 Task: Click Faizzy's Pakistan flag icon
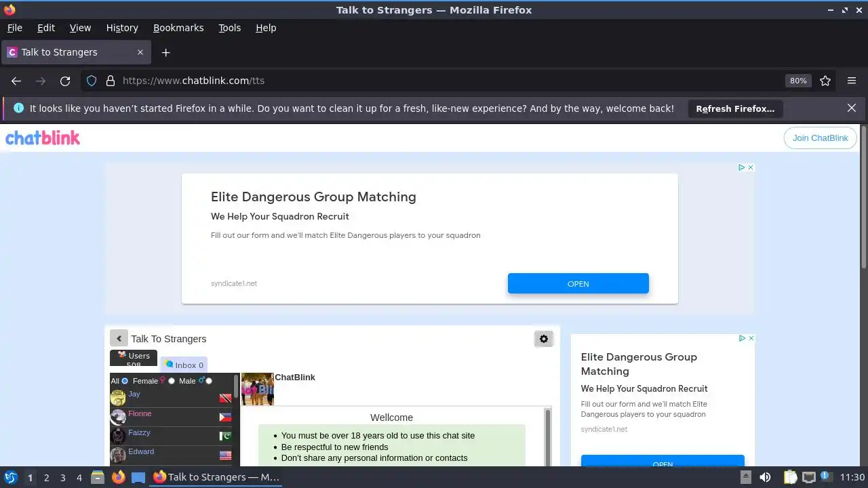coord(225,436)
